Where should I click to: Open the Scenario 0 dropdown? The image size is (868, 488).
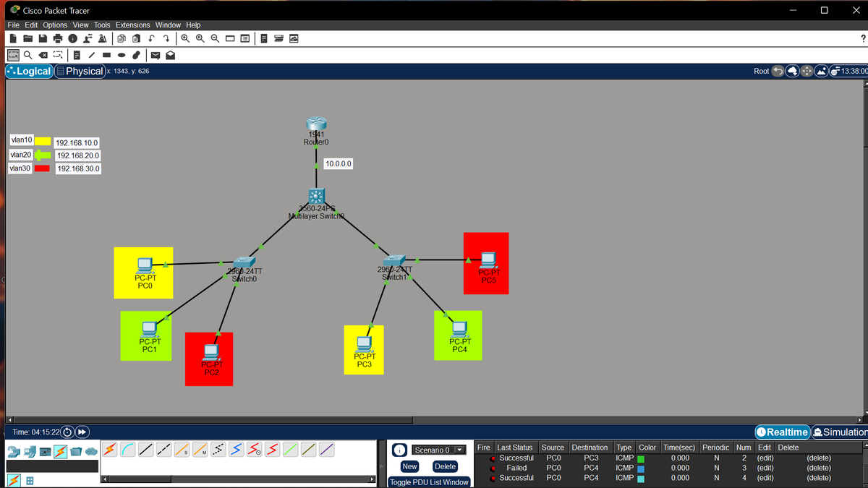coord(439,450)
